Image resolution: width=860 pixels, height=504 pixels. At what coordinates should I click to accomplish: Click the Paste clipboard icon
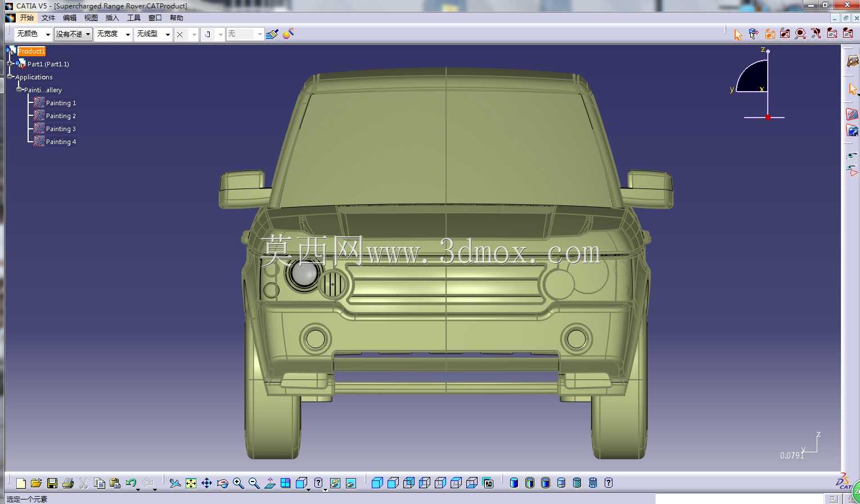click(x=115, y=483)
